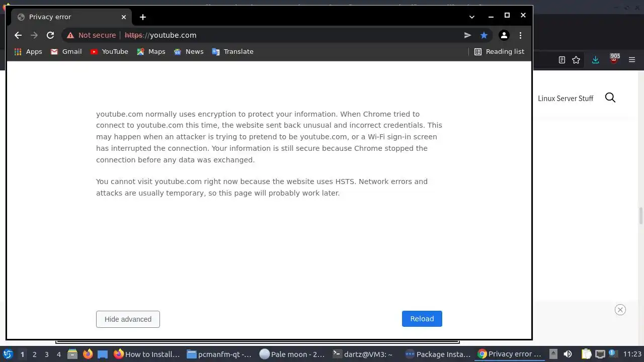Open the clipboard manager tray icon

point(586,354)
